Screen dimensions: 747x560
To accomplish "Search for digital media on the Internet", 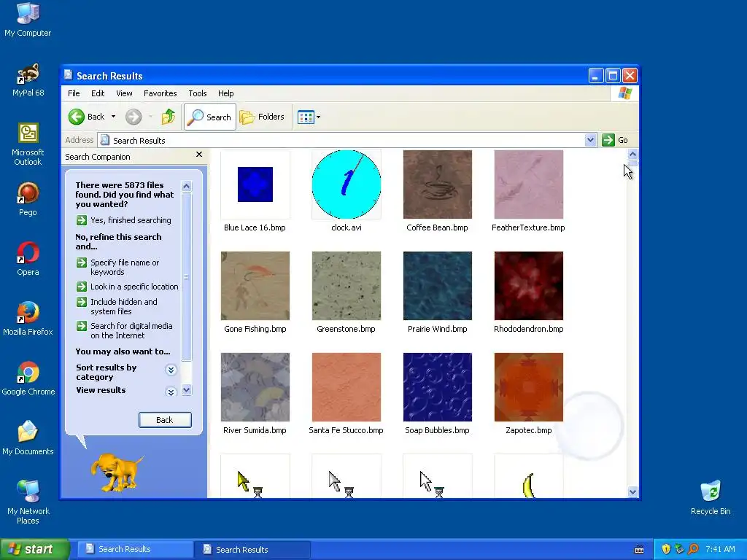I will pos(125,330).
